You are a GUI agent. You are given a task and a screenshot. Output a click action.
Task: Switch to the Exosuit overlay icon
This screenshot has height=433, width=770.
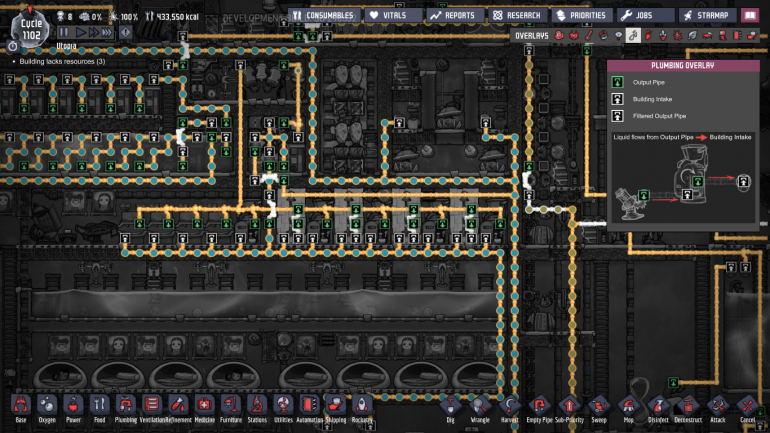(722, 35)
